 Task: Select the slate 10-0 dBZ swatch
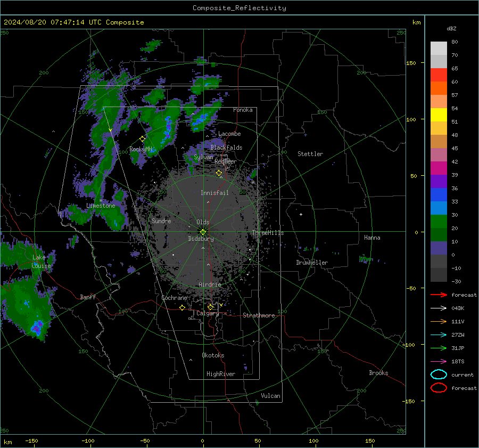(x=439, y=248)
